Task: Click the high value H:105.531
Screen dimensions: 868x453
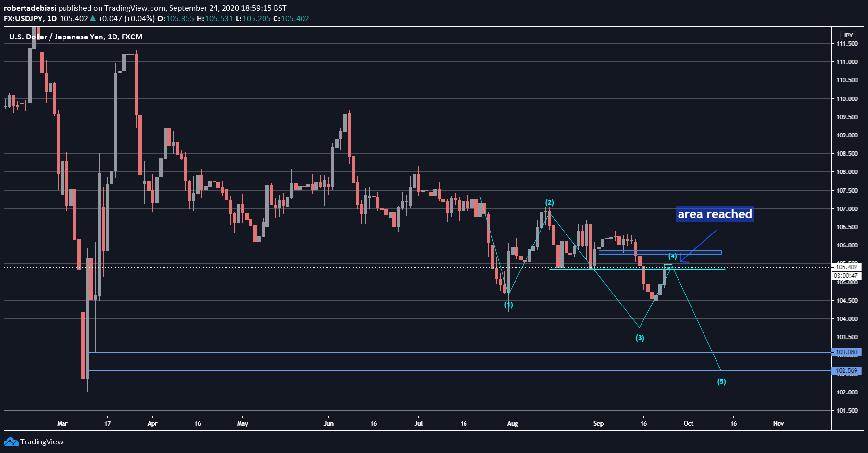Action: coord(215,19)
